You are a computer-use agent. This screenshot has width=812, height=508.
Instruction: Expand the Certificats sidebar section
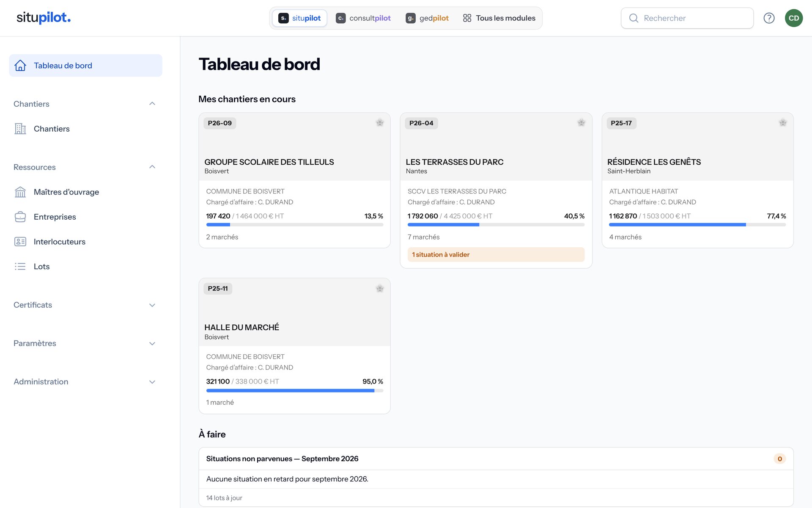click(x=152, y=305)
